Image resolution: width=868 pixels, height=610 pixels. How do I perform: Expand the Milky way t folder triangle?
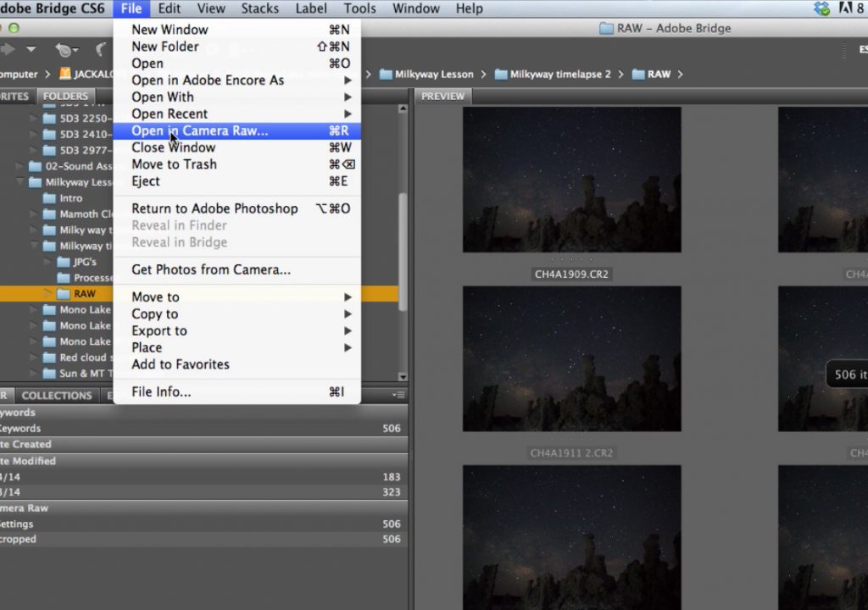34,230
